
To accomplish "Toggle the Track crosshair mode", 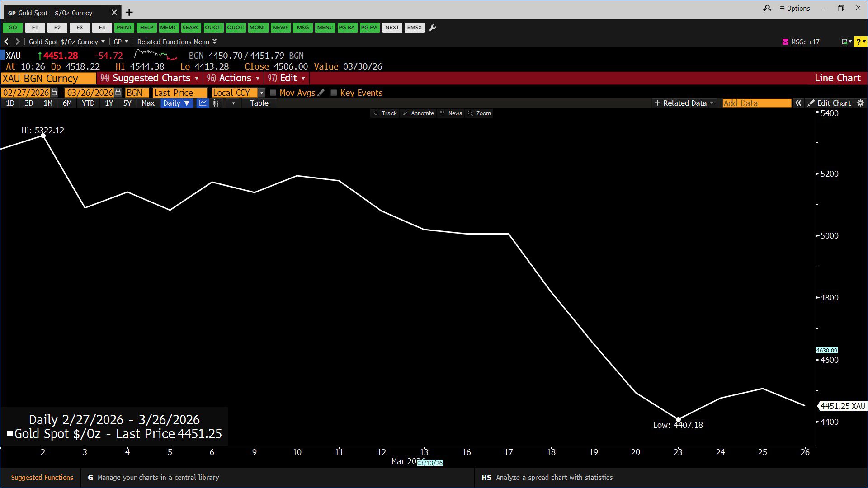I will (385, 113).
